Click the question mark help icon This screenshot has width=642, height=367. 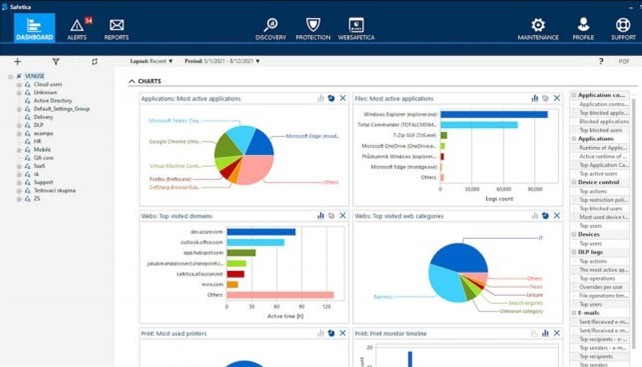pos(601,61)
